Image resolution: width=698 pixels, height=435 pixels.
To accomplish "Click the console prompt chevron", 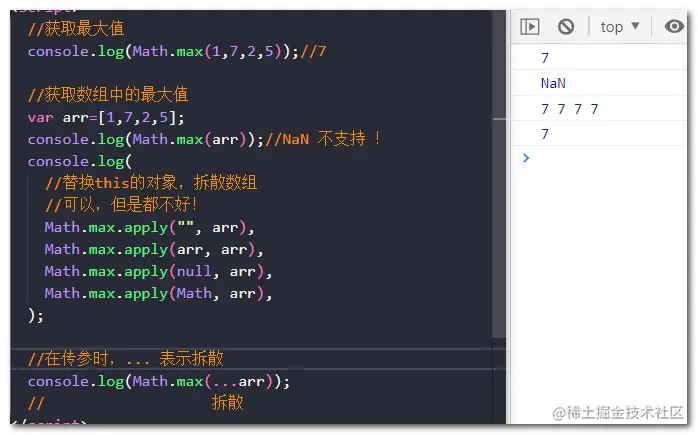I will pyautogui.click(x=526, y=158).
